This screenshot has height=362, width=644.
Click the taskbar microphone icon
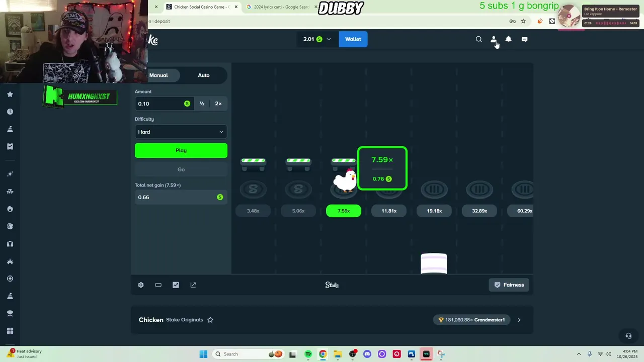[590, 354]
